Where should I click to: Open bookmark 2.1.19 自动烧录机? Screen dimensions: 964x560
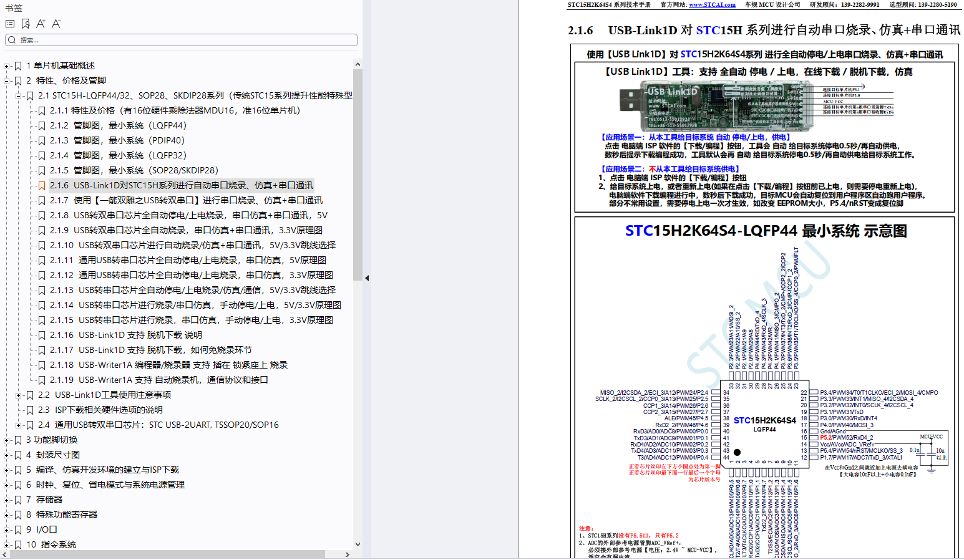click(x=159, y=380)
